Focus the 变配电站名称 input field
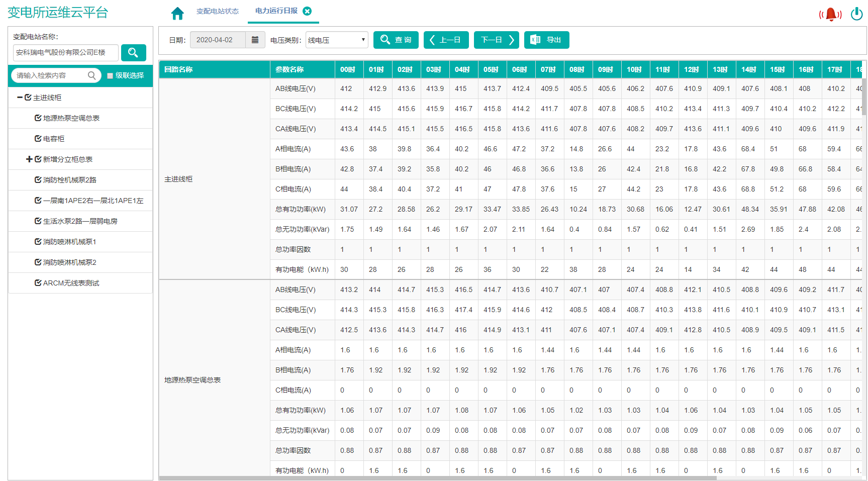 pos(66,52)
